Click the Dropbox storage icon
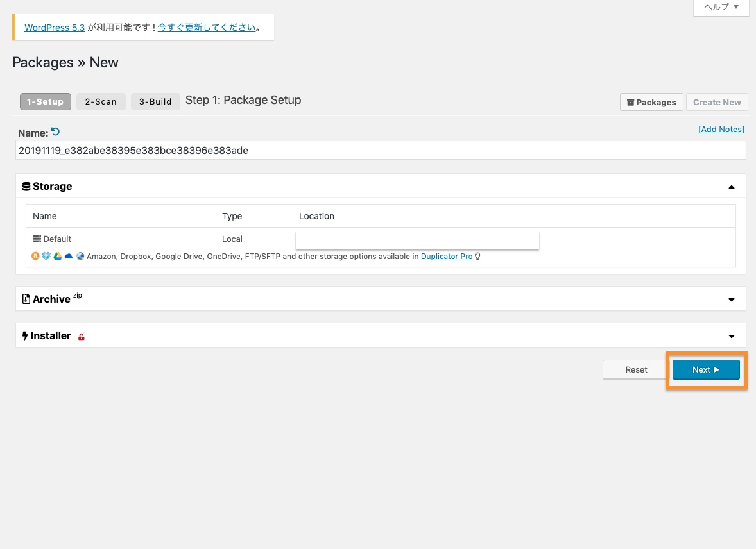This screenshot has width=756, height=549. pyautogui.click(x=46, y=257)
